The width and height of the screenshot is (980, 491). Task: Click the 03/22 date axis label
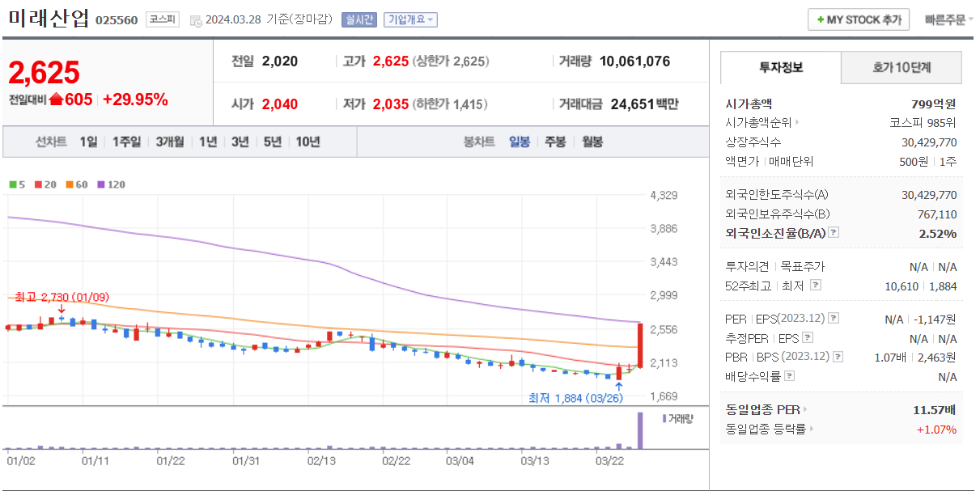click(609, 461)
